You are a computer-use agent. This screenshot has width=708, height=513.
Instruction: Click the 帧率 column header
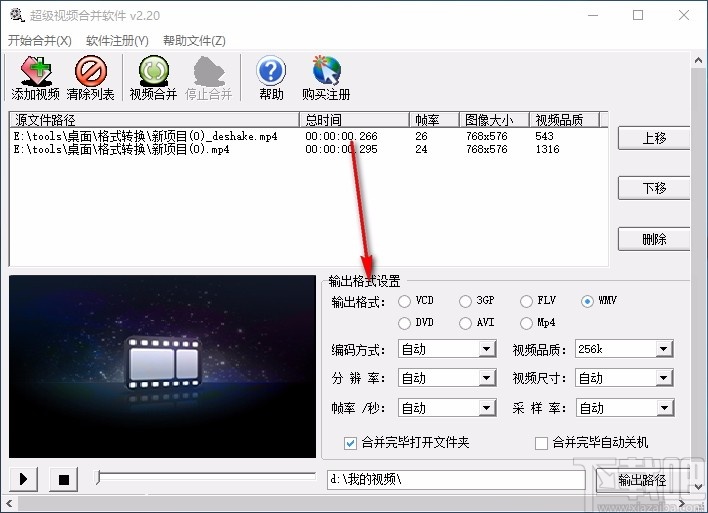(434, 120)
